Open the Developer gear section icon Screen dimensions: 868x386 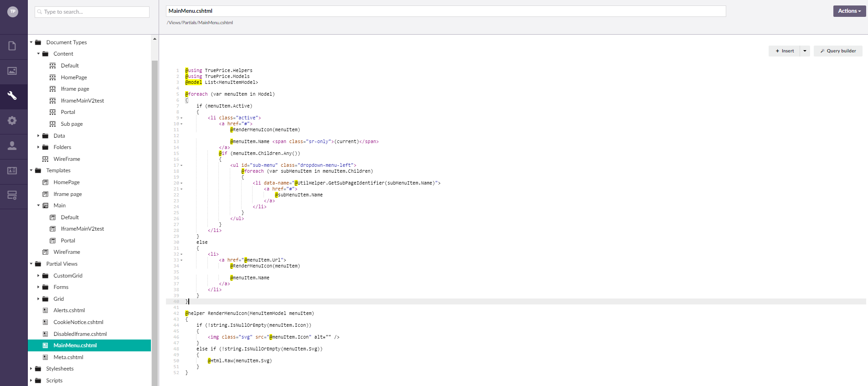[x=12, y=120]
